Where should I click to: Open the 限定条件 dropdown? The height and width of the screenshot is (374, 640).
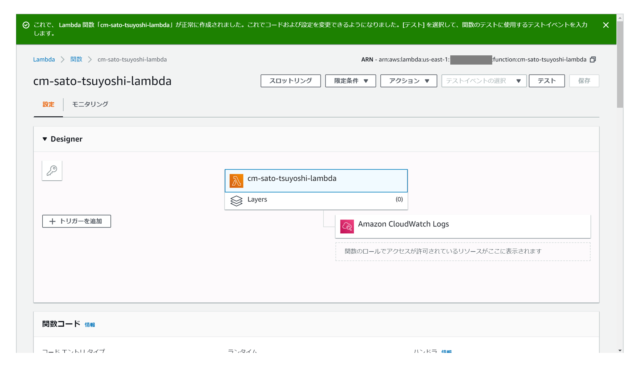[x=351, y=81]
